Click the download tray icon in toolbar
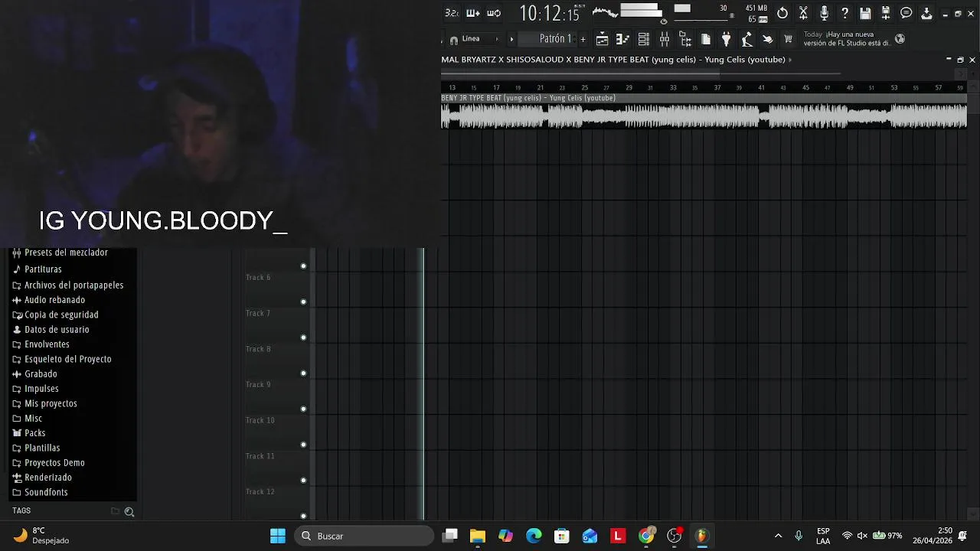The image size is (980, 551). 926,13
